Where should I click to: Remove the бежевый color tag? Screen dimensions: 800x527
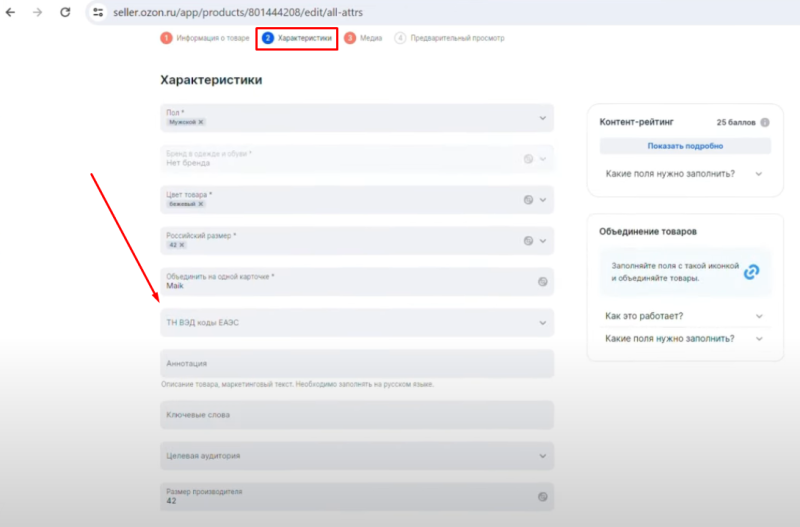[200, 203]
